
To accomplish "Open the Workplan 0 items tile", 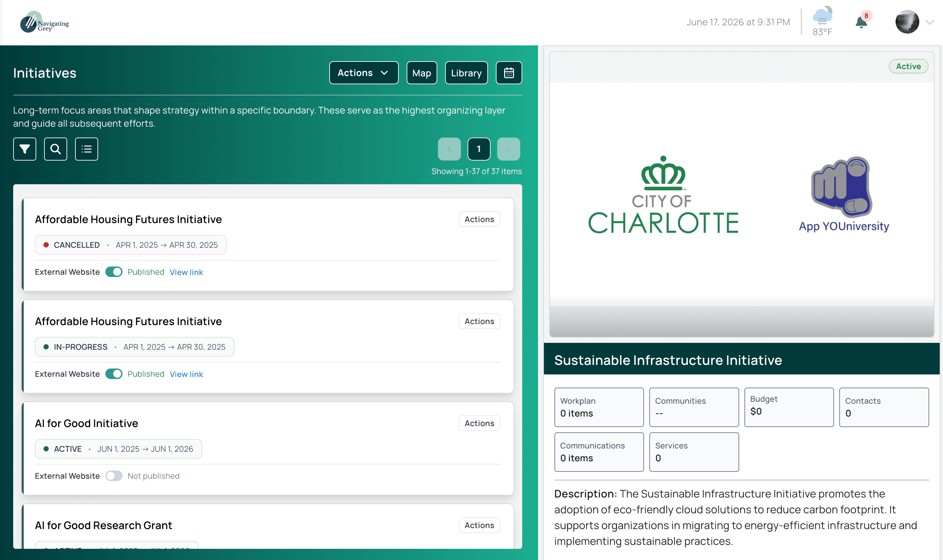I will point(599,407).
